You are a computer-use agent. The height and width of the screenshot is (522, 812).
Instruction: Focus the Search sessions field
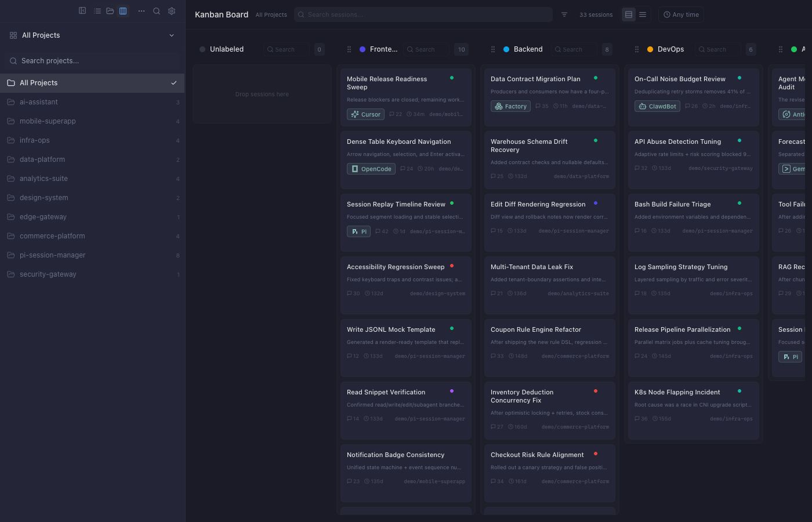pos(423,14)
